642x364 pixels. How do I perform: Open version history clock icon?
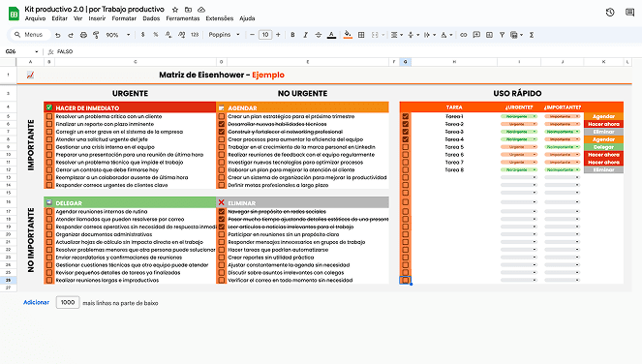point(610,13)
